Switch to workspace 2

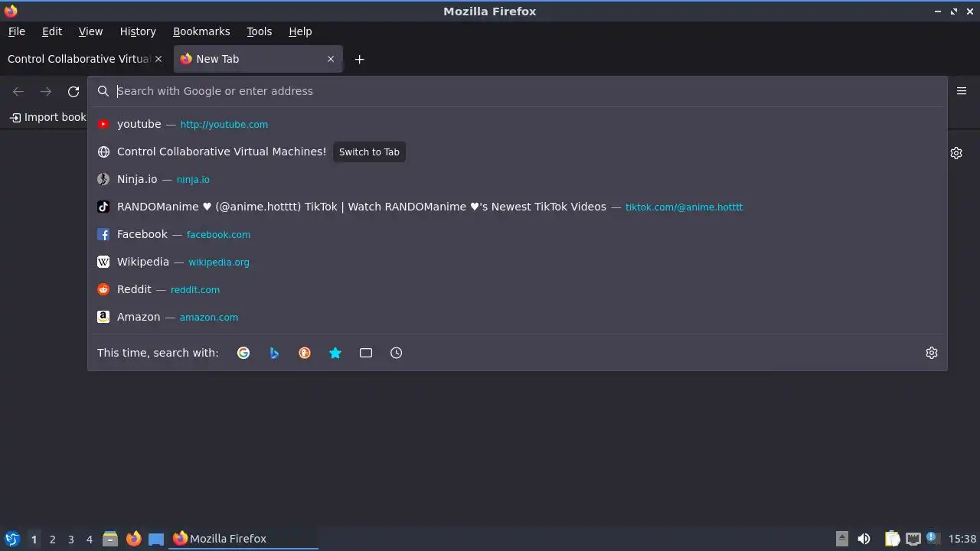[53, 540]
